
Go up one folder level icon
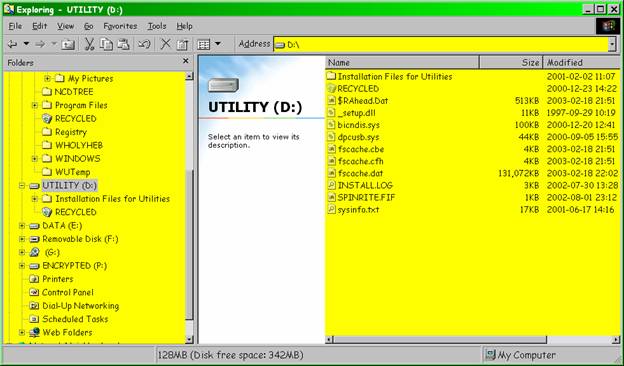click(x=68, y=44)
